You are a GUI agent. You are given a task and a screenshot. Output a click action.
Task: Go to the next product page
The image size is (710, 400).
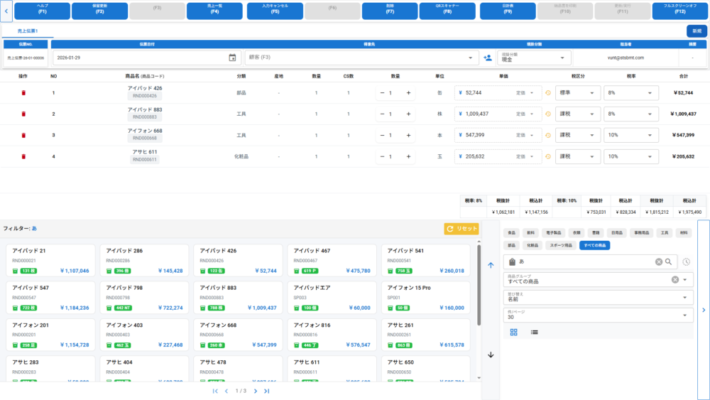255,391
